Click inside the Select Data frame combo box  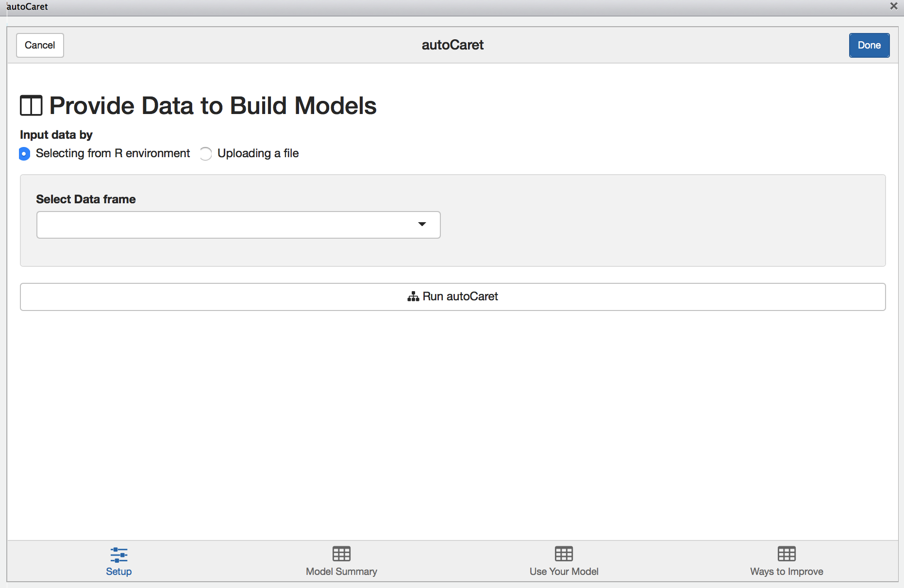point(238,225)
